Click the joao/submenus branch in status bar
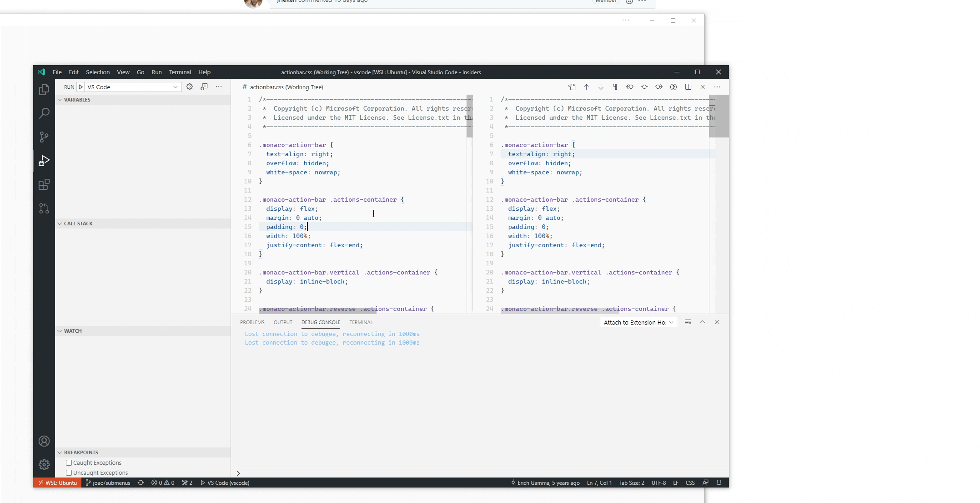This screenshot has width=980, height=503. click(108, 483)
